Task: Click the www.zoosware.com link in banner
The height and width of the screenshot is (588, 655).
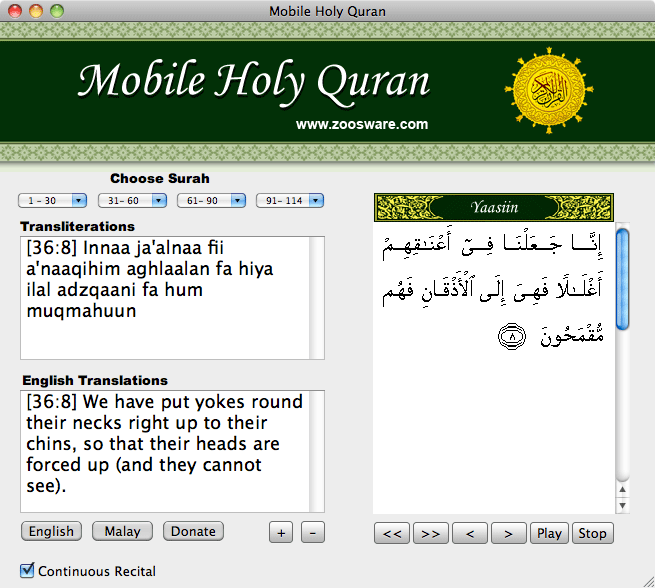Action: (362, 124)
